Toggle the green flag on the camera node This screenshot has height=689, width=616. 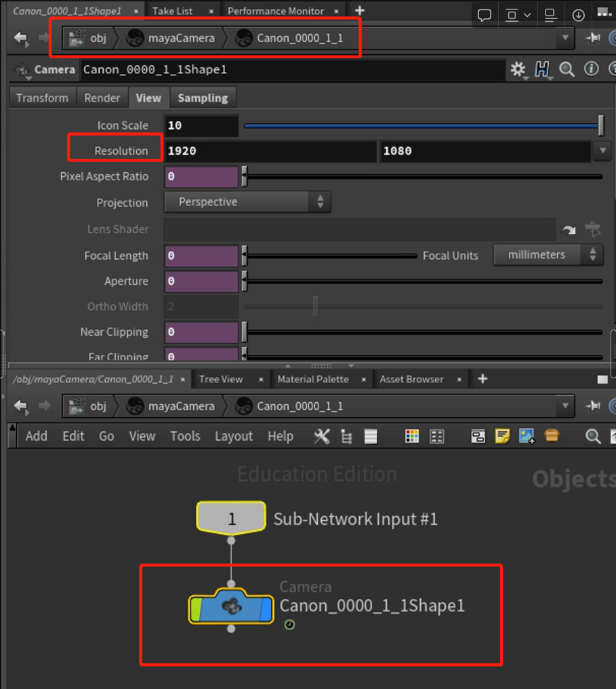click(195, 608)
